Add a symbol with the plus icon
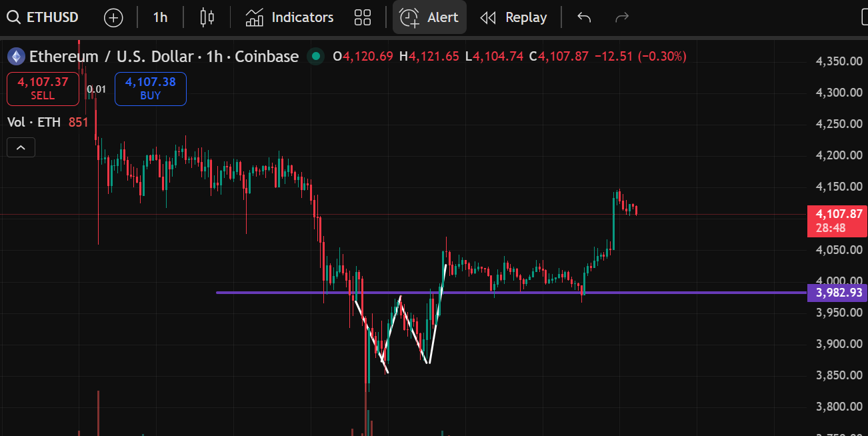This screenshot has height=436, width=868. 113,18
